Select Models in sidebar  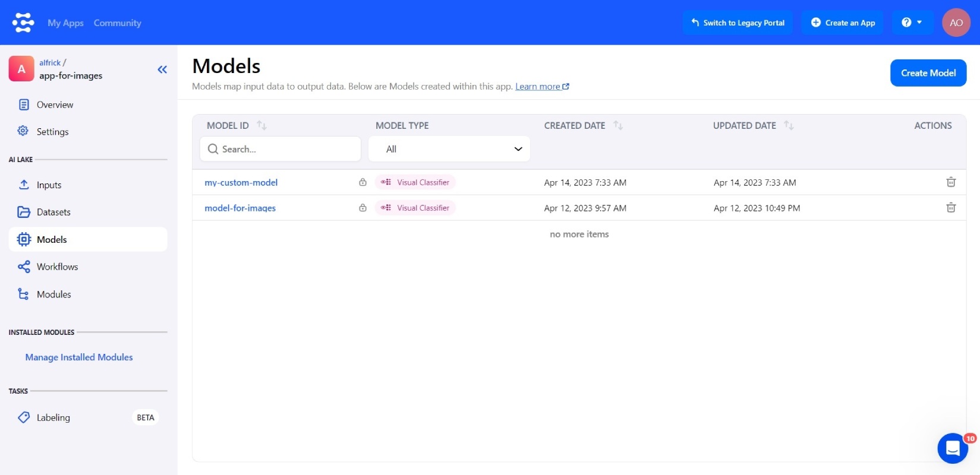[88, 239]
